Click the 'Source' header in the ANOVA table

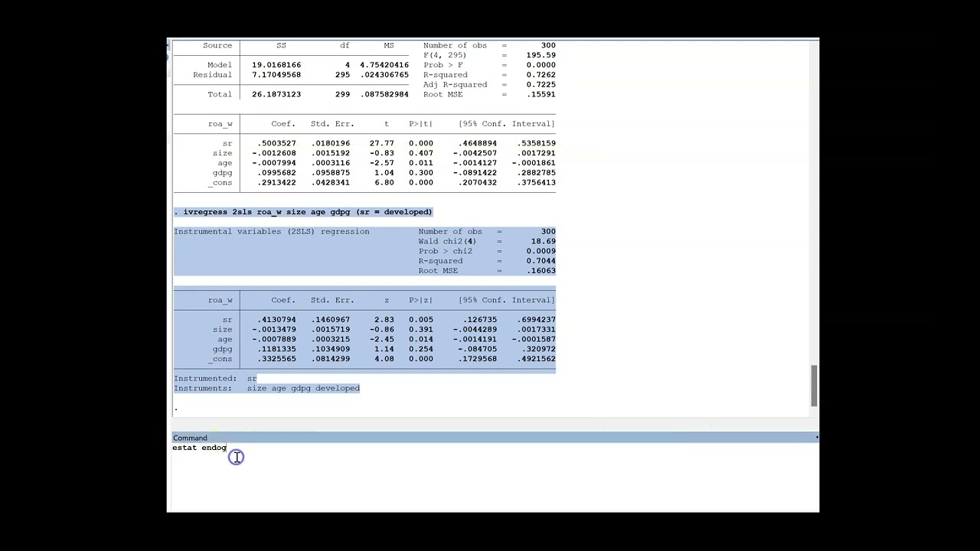[217, 45]
